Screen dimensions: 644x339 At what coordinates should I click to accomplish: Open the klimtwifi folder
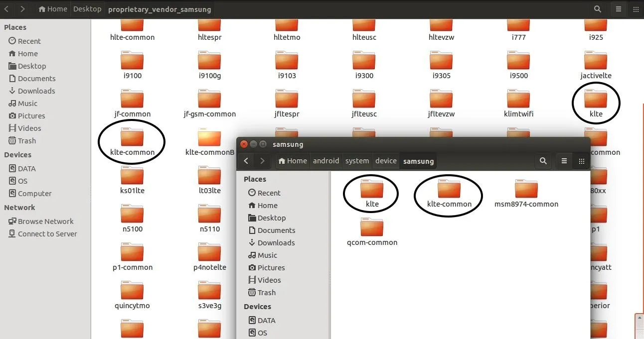pyautogui.click(x=518, y=104)
